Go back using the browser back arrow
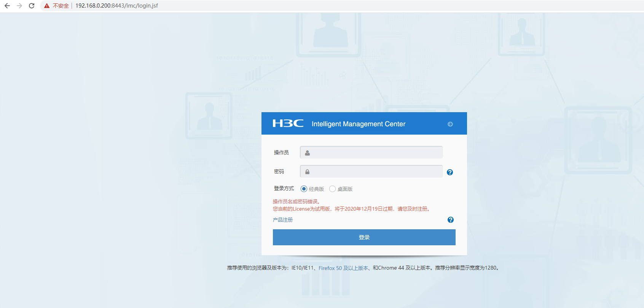 (x=7, y=6)
